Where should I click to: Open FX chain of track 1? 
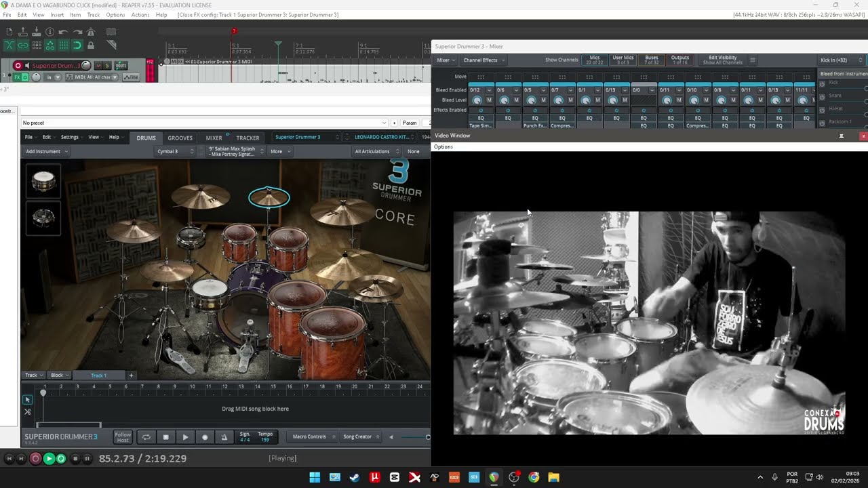coord(17,77)
